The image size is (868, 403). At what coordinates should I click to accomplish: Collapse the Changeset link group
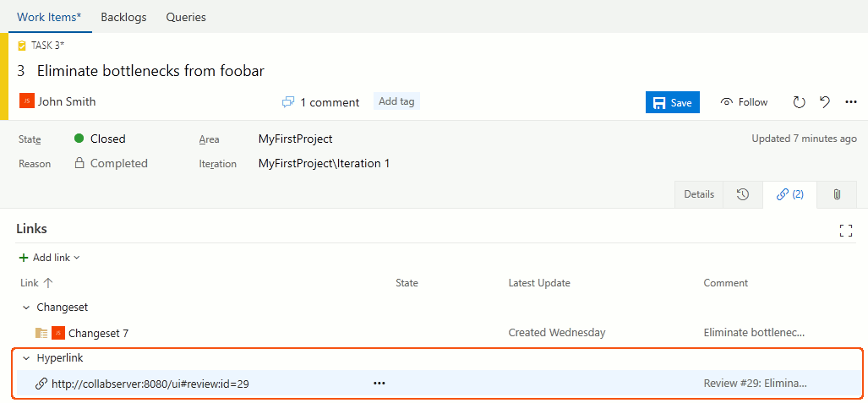pos(25,308)
